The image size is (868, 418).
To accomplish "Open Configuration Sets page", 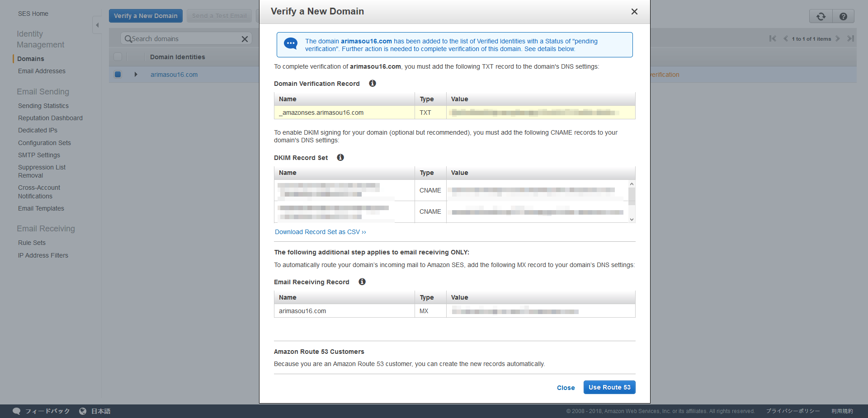I will [x=44, y=143].
